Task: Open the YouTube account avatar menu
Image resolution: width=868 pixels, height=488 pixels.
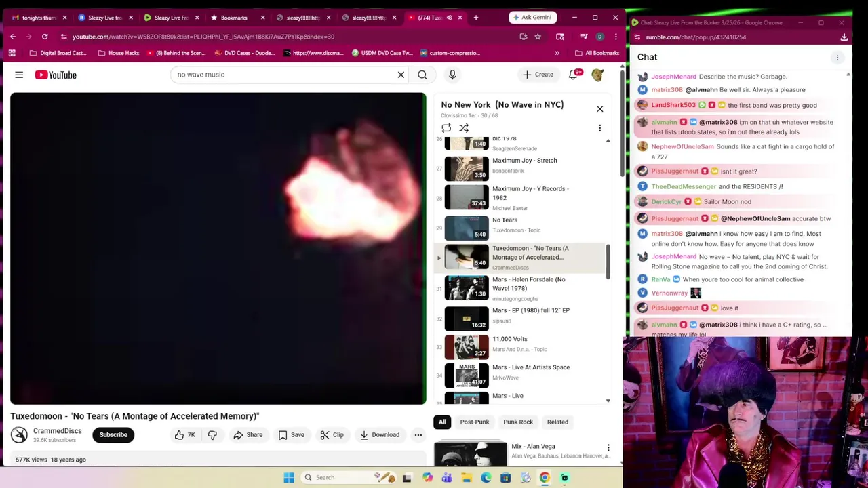Action: (597, 75)
